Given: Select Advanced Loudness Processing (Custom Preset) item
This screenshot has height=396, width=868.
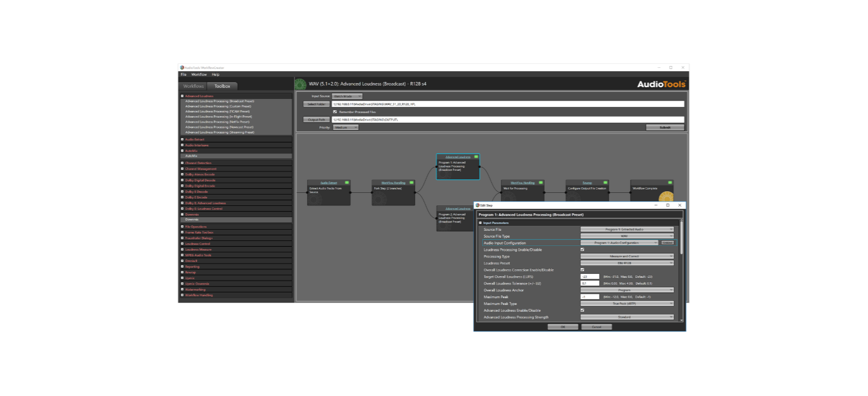Looking at the screenshot, I should pyautogui.click(x=218, y=106).
